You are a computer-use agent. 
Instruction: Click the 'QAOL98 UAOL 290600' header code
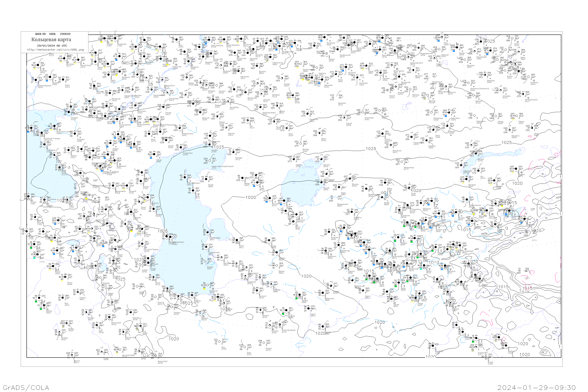point(53,34)
